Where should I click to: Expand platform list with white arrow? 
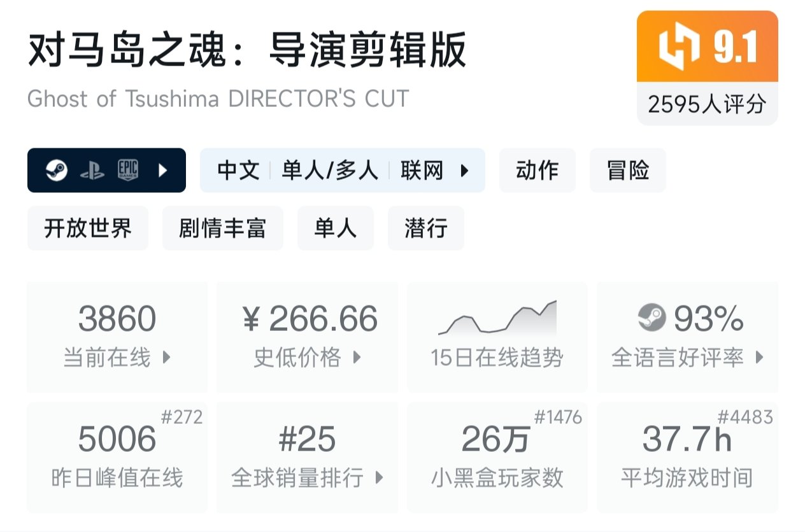(x=163, y=171)
